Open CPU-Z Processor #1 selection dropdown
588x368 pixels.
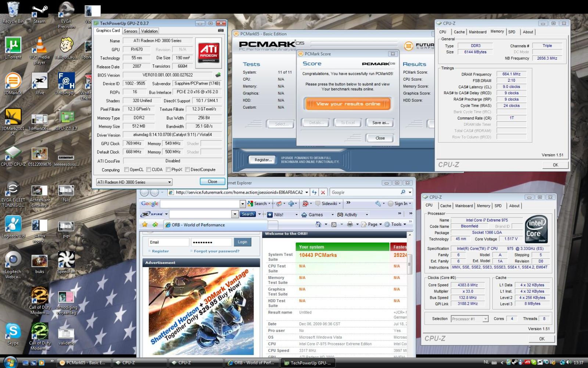[x=470, y=319]
